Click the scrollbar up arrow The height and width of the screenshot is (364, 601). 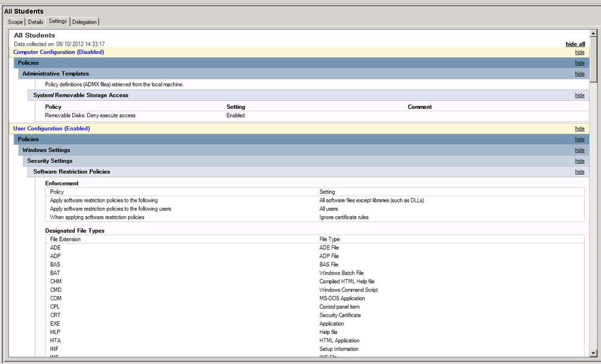tap(593, 33)
